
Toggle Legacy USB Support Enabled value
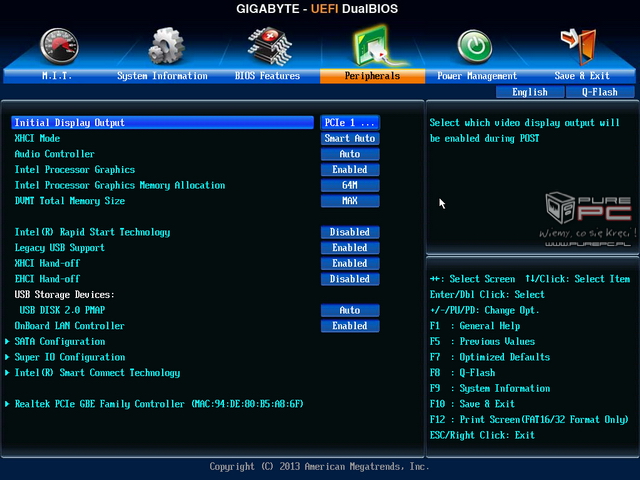coord(350,248)
